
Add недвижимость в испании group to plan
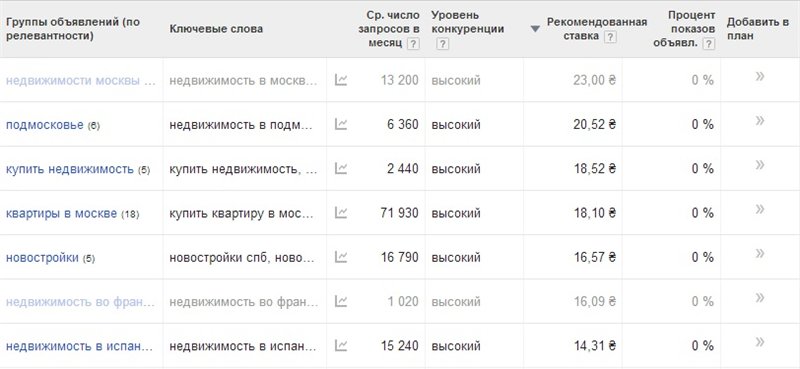[x=760, y=342]
